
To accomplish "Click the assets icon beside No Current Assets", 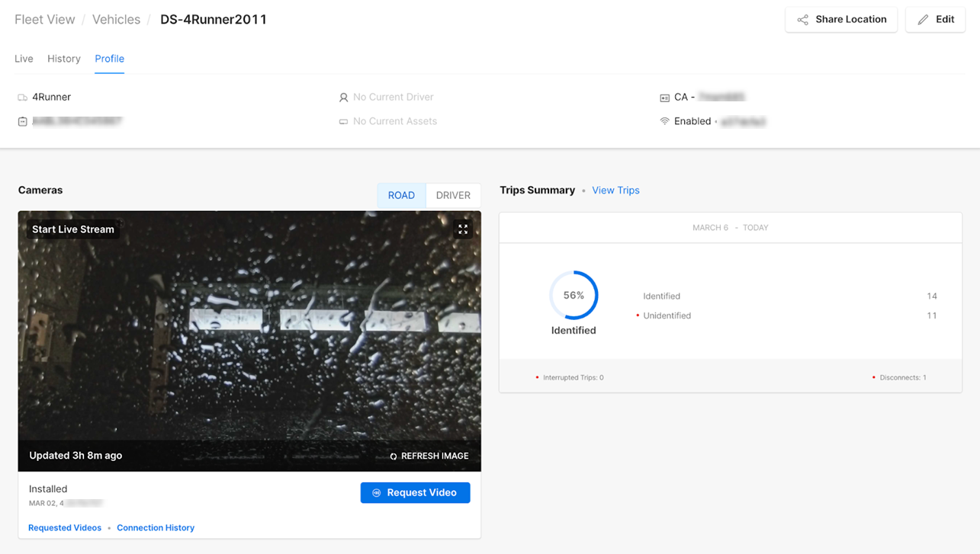I will tap(342, 121).
